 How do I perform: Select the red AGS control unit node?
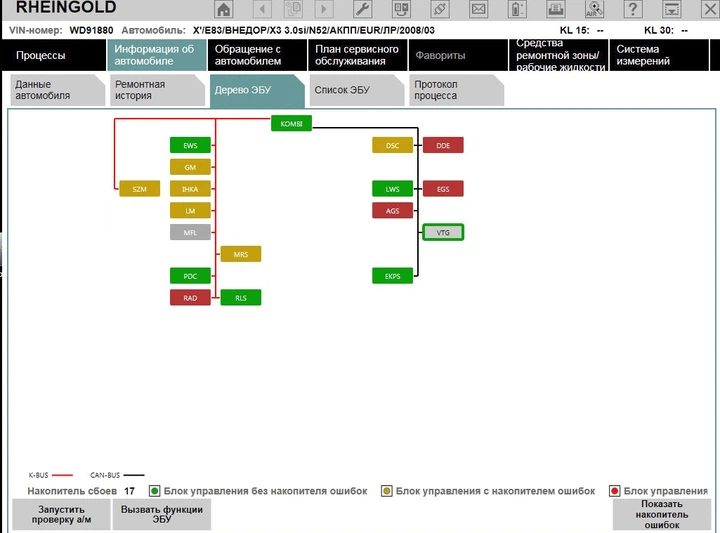(392, 211)
